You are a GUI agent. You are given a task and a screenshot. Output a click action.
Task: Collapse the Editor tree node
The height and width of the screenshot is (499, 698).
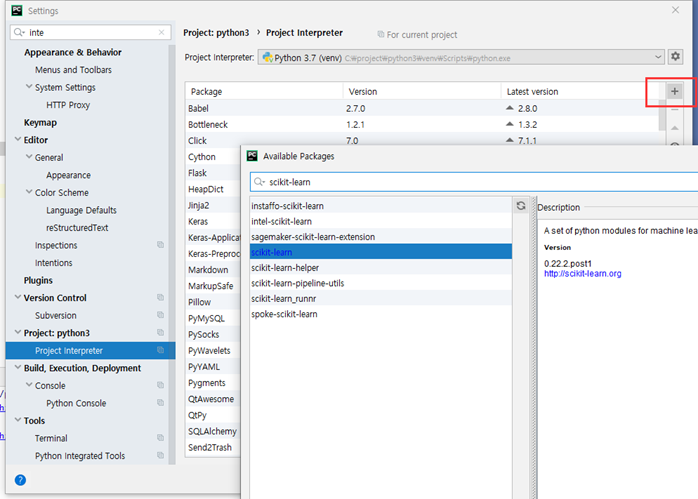tap(18, 139)
